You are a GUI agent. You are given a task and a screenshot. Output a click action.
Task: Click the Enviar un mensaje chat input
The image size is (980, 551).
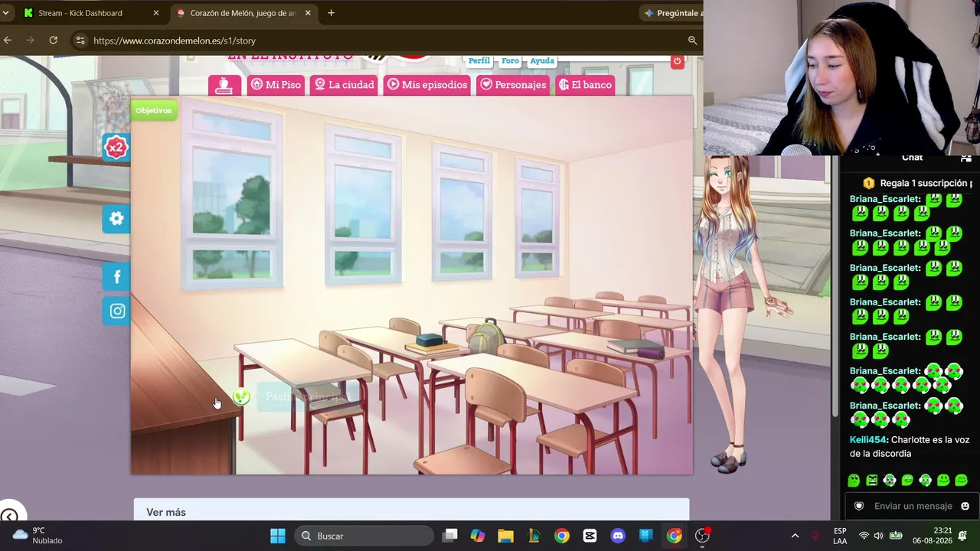912,506
